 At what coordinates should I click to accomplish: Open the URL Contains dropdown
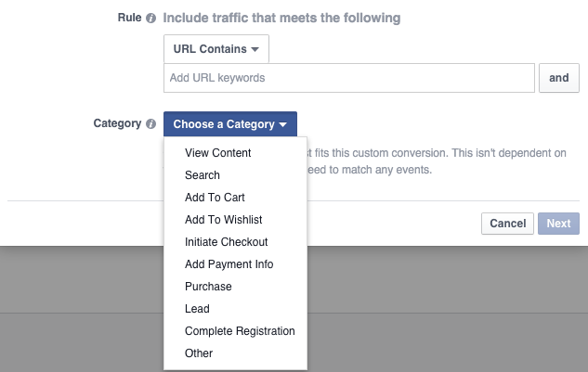coord(216,48)
